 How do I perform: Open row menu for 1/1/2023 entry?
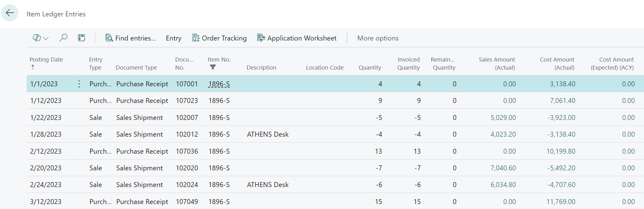tap(79, 84)
